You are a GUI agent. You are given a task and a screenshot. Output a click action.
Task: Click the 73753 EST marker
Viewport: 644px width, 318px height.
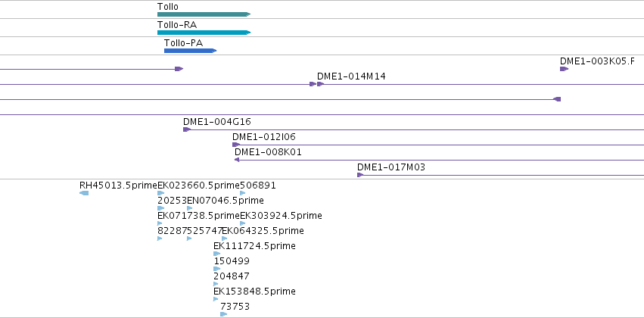pos(223,314)
